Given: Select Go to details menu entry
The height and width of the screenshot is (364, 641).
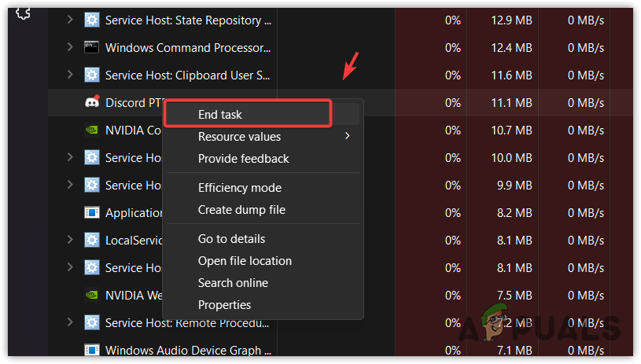Looking at the screenshot, I should (231, 239).
